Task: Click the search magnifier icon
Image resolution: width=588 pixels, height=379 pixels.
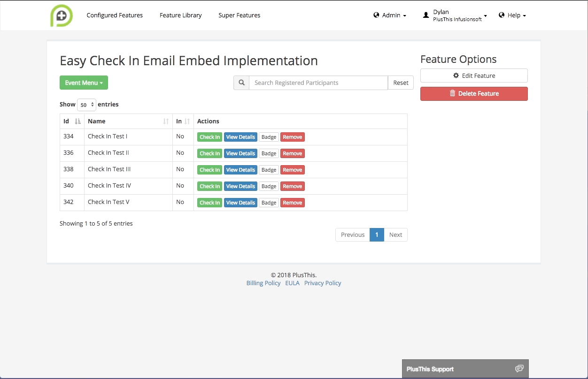Action: coord(241,83)
